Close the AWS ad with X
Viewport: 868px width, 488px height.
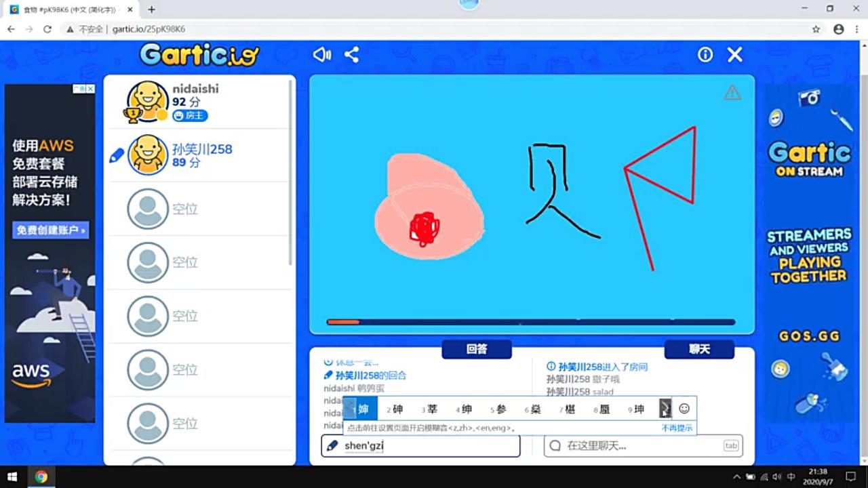click(90, 89)
